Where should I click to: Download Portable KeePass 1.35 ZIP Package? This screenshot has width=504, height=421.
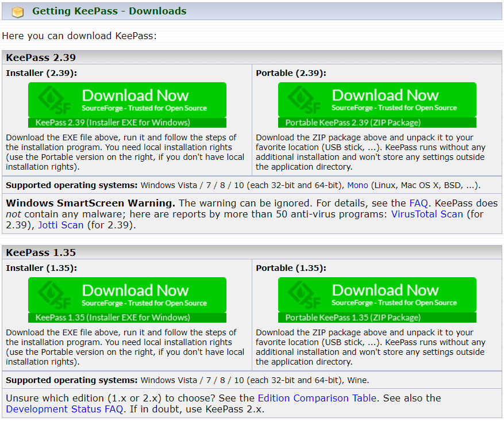(377, 300)
